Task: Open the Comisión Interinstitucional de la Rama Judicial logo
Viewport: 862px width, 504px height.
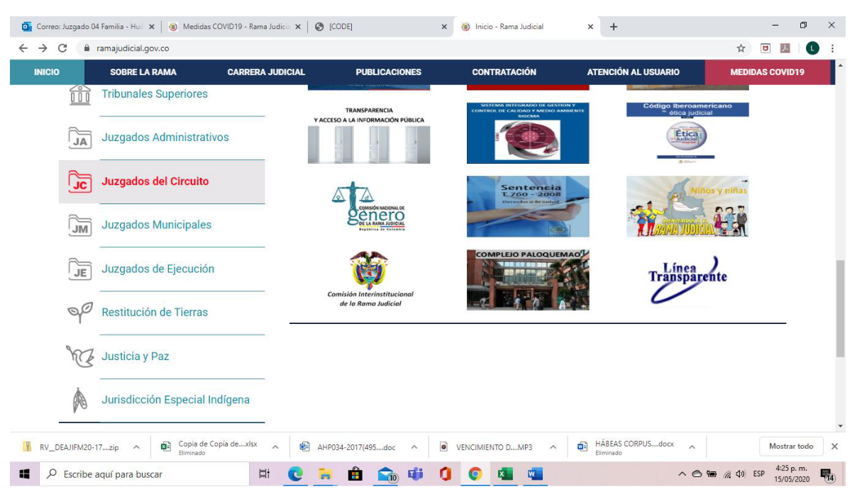Action: [x=370, y=280]
